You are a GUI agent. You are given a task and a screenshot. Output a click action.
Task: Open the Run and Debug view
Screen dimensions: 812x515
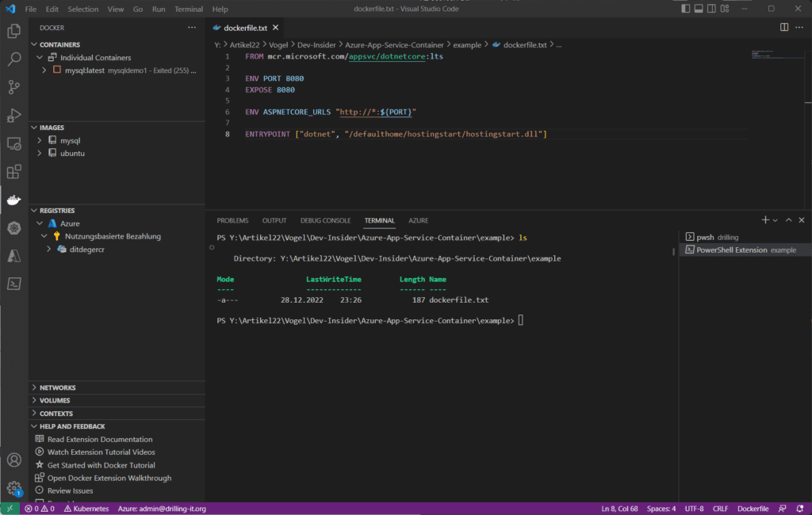click(x=14, y=116)
